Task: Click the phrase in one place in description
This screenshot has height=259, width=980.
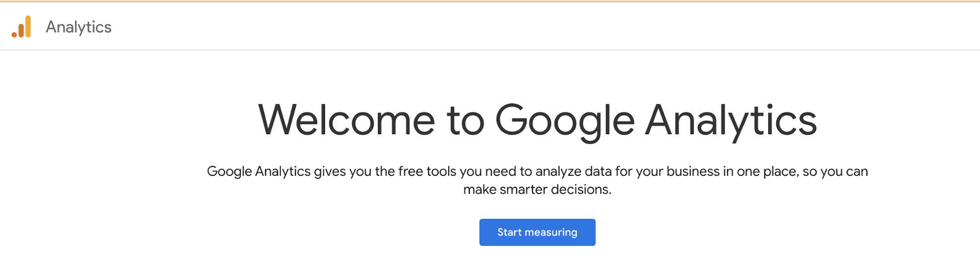Action: (x=761, y=171)
